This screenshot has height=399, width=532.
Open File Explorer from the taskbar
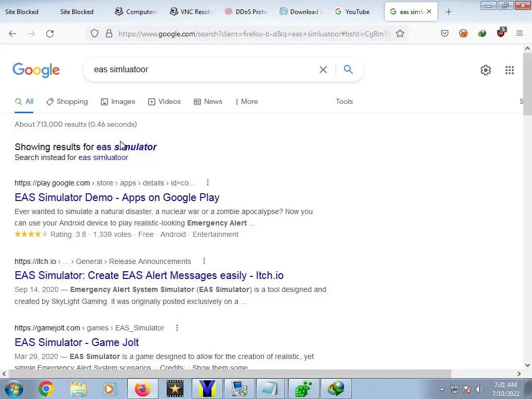coord(79,389)
